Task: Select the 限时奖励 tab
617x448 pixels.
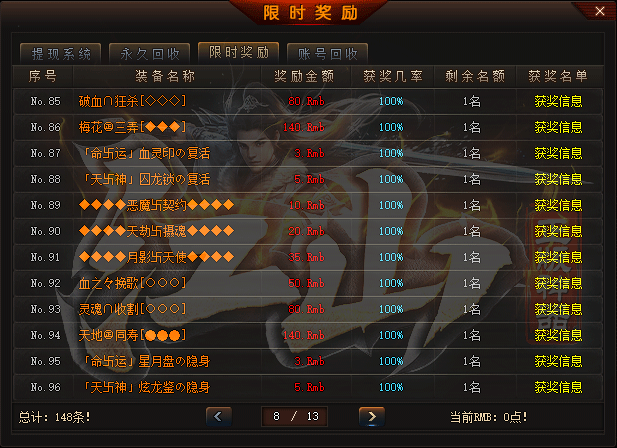Action: (238, 53)
